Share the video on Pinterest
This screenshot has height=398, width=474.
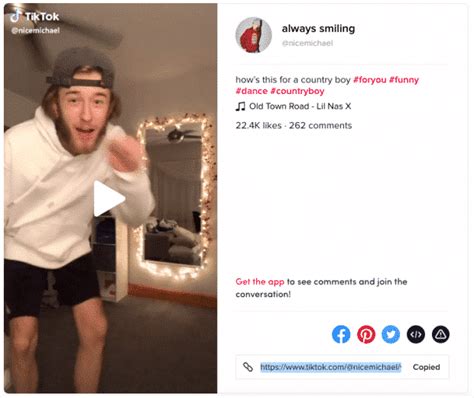(366, 334)
